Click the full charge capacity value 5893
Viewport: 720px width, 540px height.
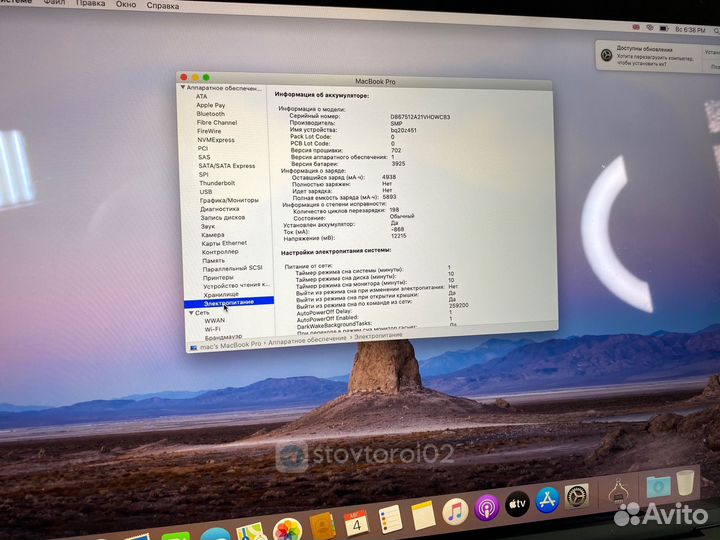click(389, 197)
